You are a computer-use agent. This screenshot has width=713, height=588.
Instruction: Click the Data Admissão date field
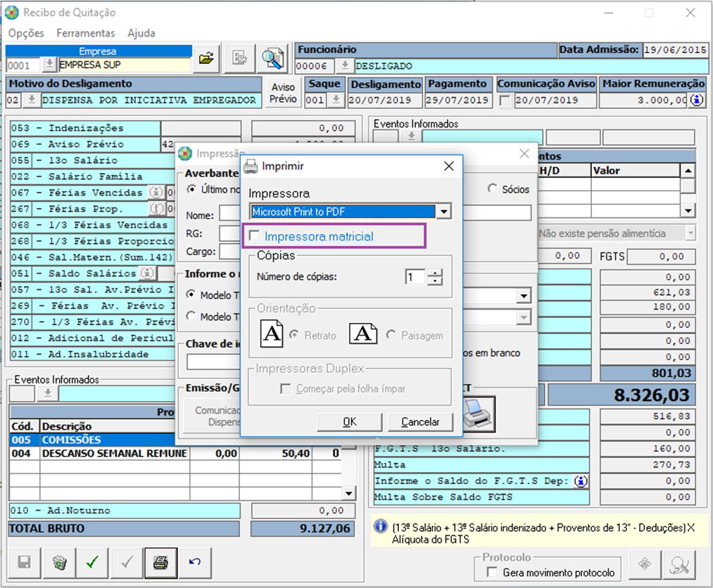(675, 50)
